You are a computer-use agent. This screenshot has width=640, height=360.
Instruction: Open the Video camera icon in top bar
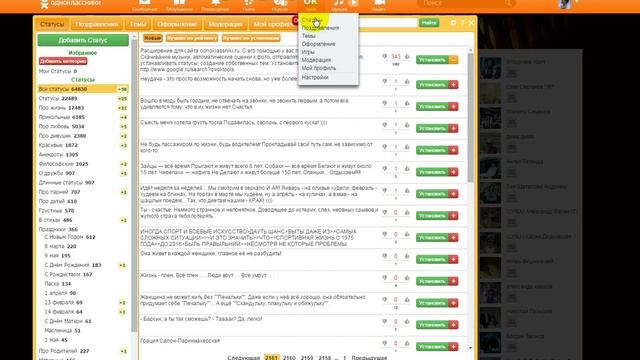(x=379, y=3)
